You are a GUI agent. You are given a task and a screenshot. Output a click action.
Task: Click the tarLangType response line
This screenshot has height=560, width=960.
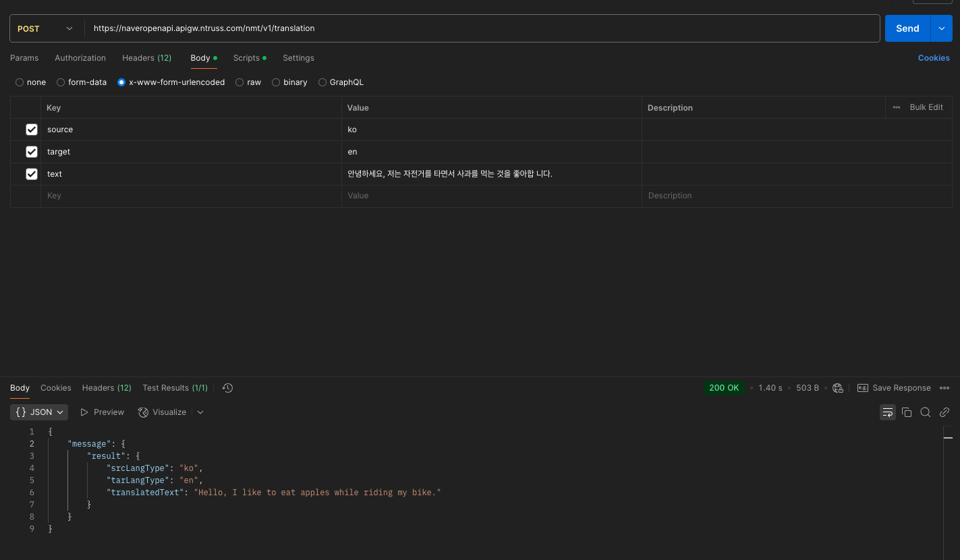154,480
